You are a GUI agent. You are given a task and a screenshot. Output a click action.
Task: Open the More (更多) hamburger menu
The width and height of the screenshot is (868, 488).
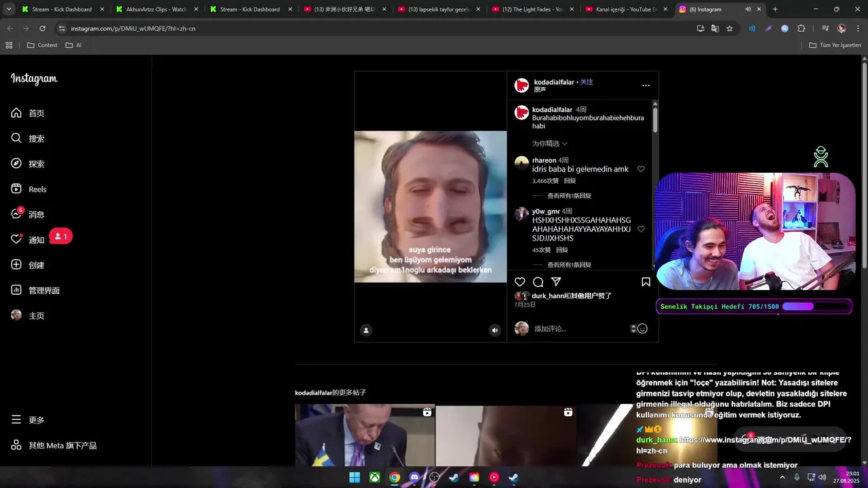[x=28, y=420]
